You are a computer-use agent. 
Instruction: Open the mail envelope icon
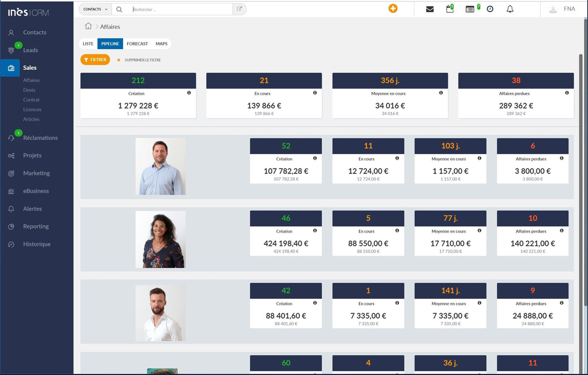(430, 9)
